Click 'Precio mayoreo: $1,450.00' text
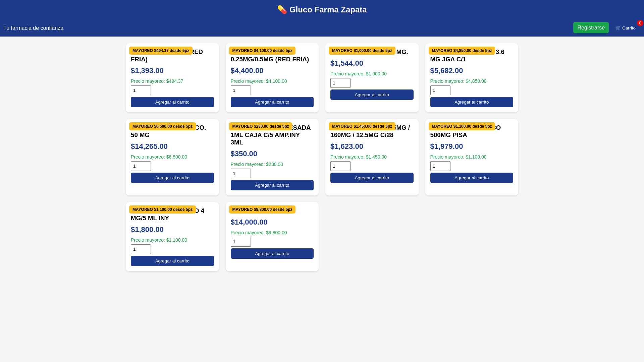The width and height of the screenshot is (644, 362). (358, 157)
